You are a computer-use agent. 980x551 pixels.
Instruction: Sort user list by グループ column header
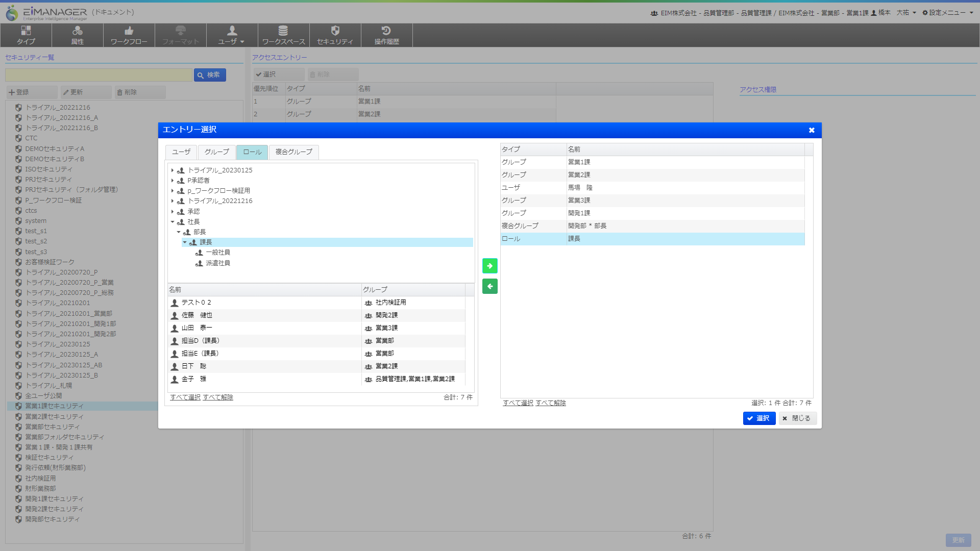[x=413, y=290]
